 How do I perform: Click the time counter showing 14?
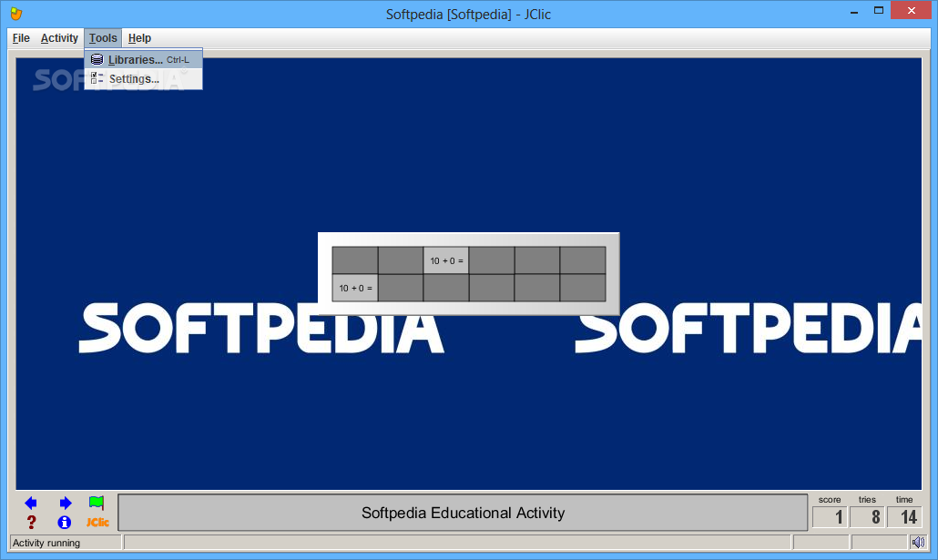(x=904, y=517)
